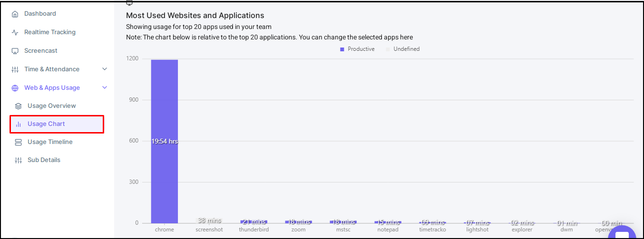This screenshot has width=644, height=239.
Task: Click the '600' y-axis value
Action: click(134, 141)
